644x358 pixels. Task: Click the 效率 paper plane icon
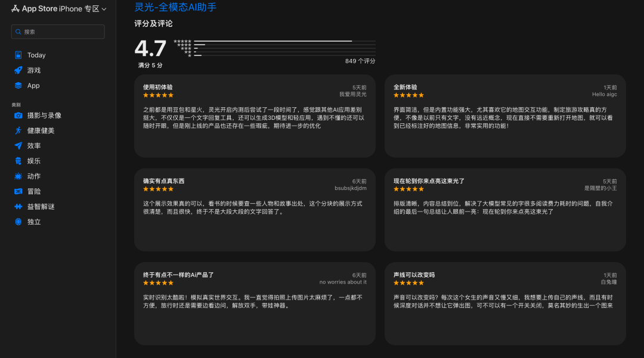tap(18, 146)
